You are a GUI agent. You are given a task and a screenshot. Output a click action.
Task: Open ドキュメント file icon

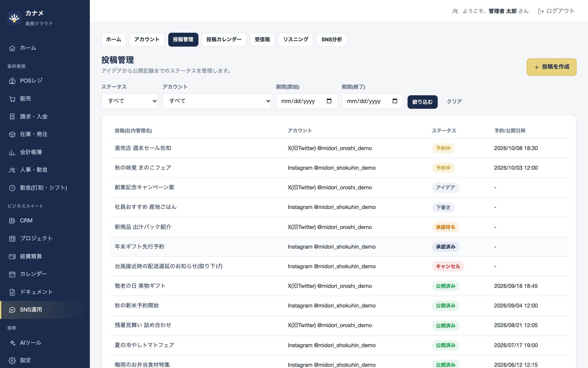pos(12,292)
